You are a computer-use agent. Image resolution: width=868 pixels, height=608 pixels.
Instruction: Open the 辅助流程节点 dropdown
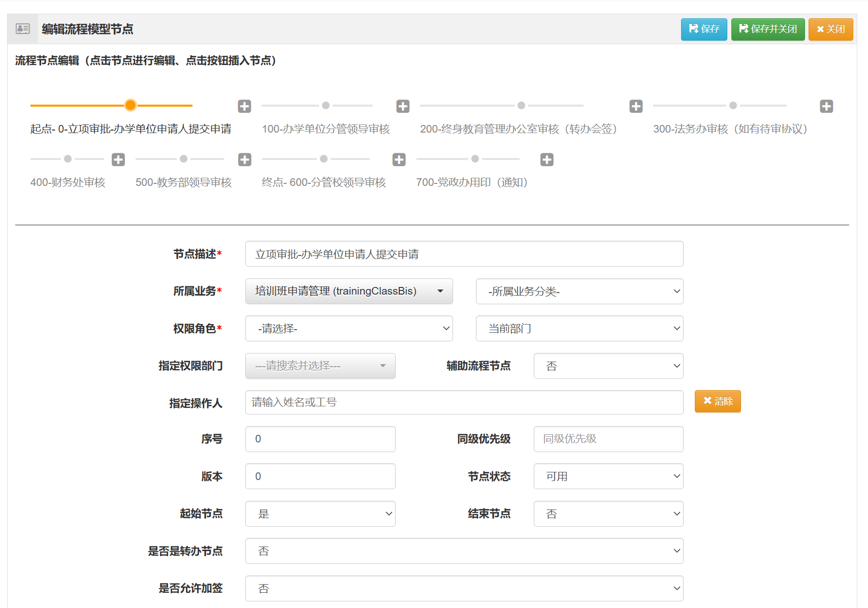(608, 366)
